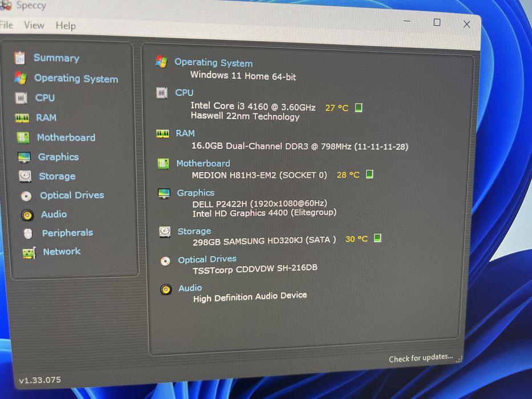This screenshot has height=399, width=532.
Task: Open the Help menu
Action: pos(66,26)
